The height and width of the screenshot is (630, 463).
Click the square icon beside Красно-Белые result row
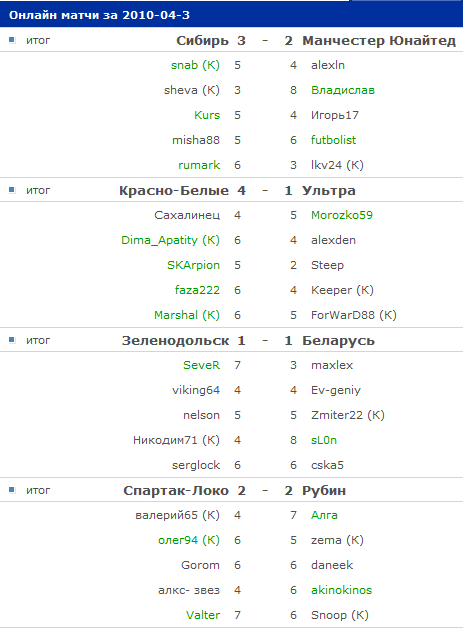click(x=12, y=190)
